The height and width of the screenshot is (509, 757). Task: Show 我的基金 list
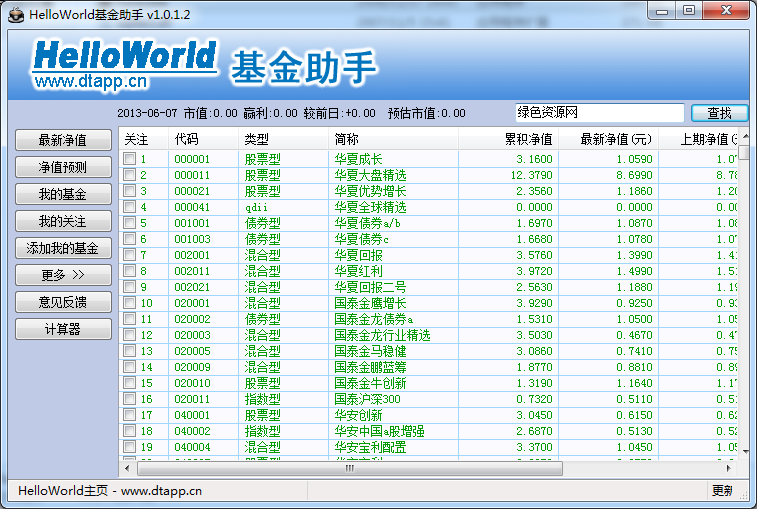[x=62, y=194]
